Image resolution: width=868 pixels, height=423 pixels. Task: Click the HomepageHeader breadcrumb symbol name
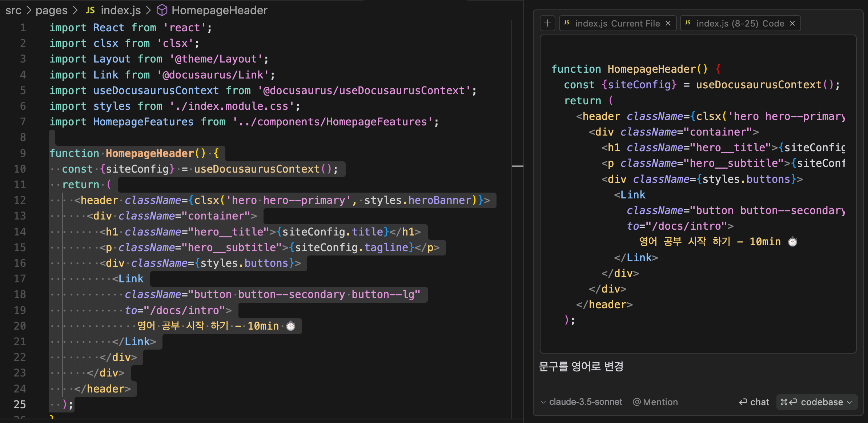tap(219, 10)
